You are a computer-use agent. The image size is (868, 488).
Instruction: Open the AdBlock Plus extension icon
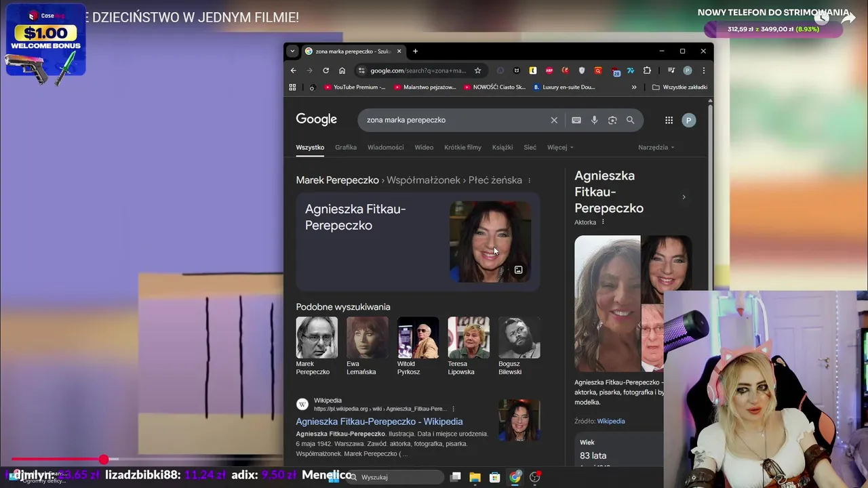tap(549, 70)
